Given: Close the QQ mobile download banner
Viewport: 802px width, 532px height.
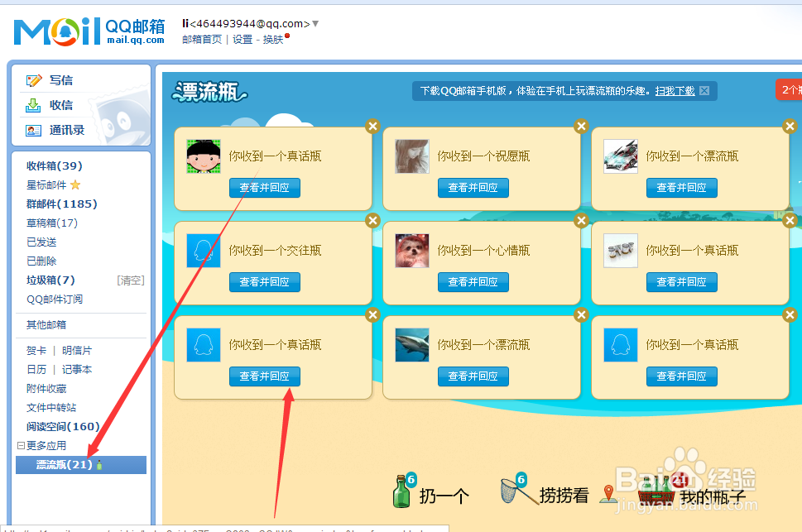Looking at the screenshot, I should [x=704, y=90].
